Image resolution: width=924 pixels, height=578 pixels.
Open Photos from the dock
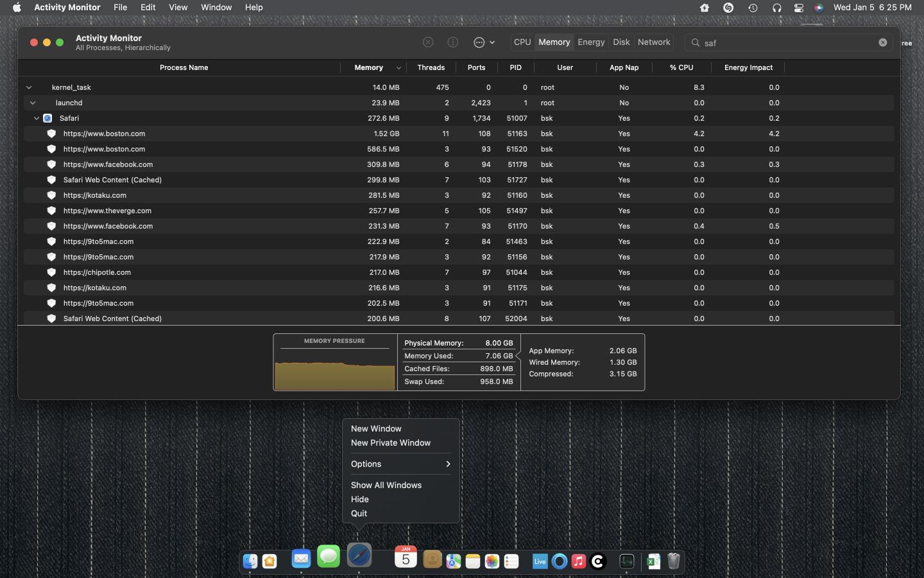click(492, 561)
